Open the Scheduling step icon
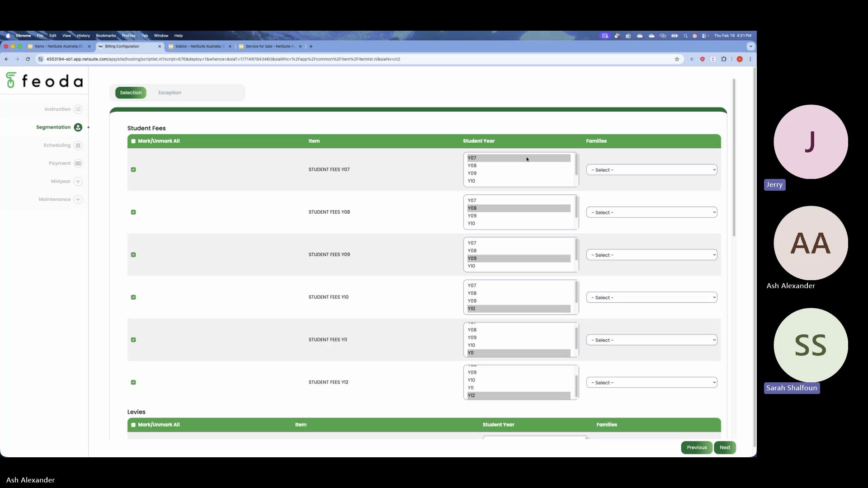The height and width of the screenshot is (488, 868). pyautogui.click(x=78, y=145)
